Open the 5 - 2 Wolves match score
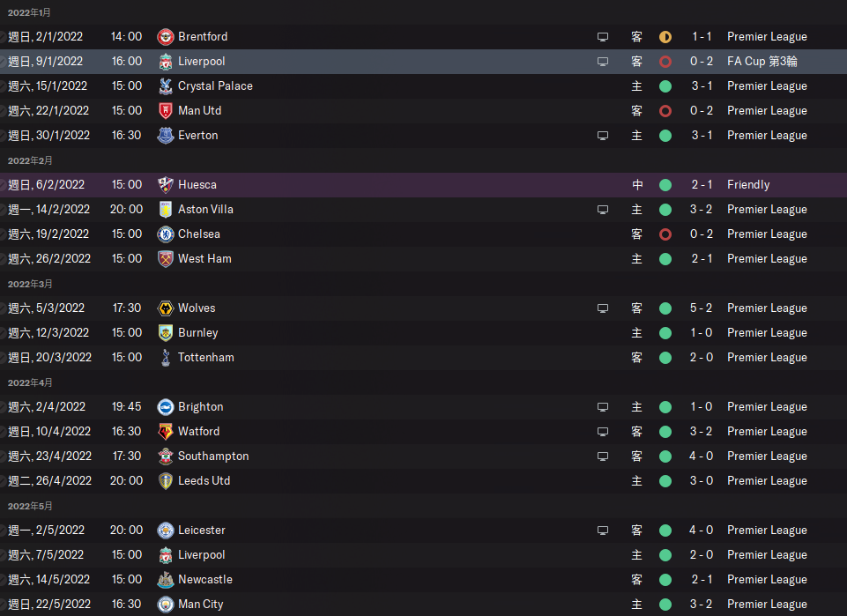The image size is (847, 616). pyautogui.click(x=702, y=308)
